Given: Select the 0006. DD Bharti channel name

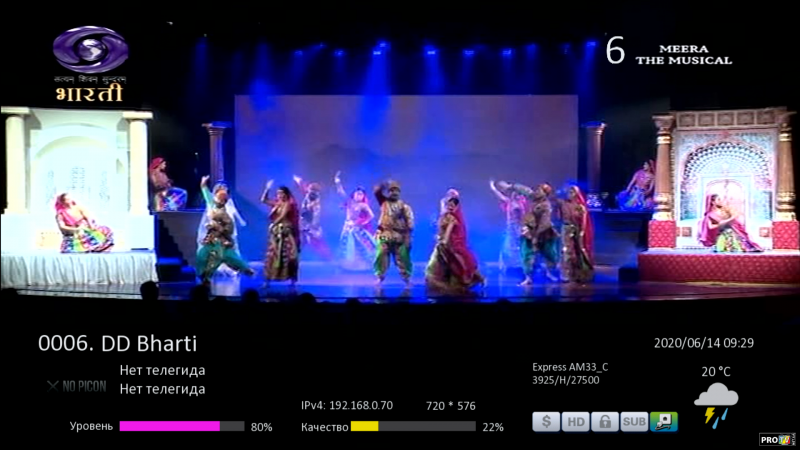Looking at the screenshot, I should [x=117, y=343].
